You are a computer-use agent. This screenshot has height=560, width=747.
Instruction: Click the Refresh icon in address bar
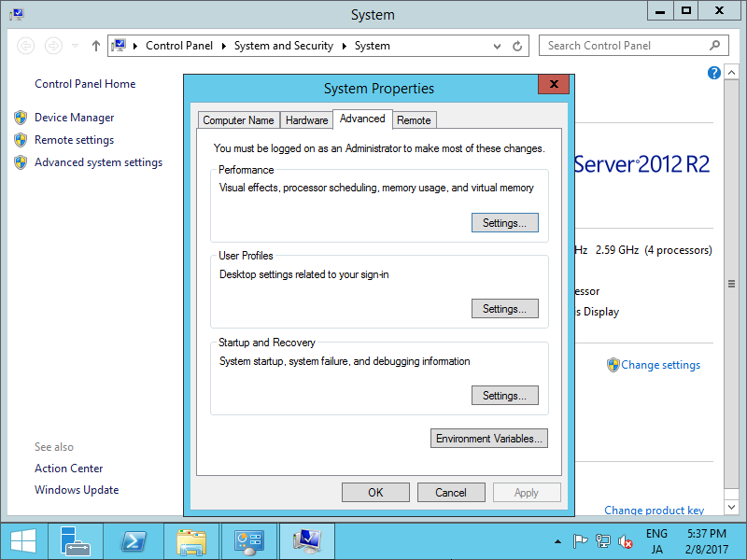[x=517, y=45]
